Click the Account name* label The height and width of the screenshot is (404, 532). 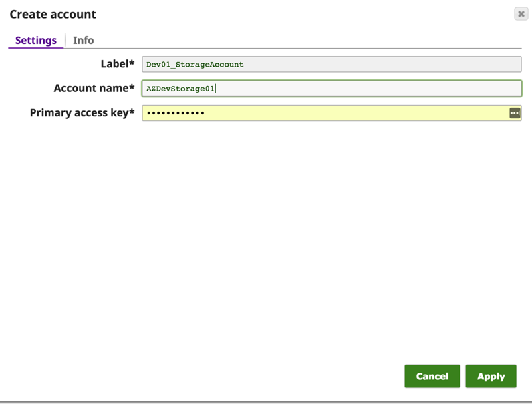94,88
